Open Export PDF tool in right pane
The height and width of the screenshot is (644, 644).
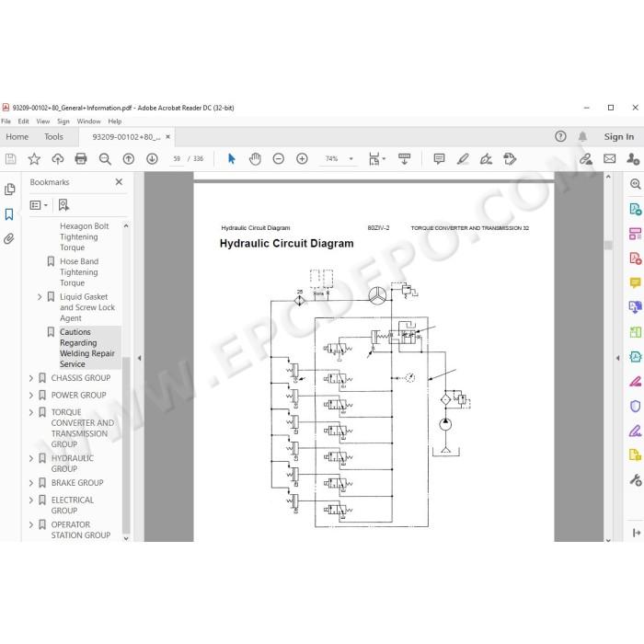(x=635, y=209)
